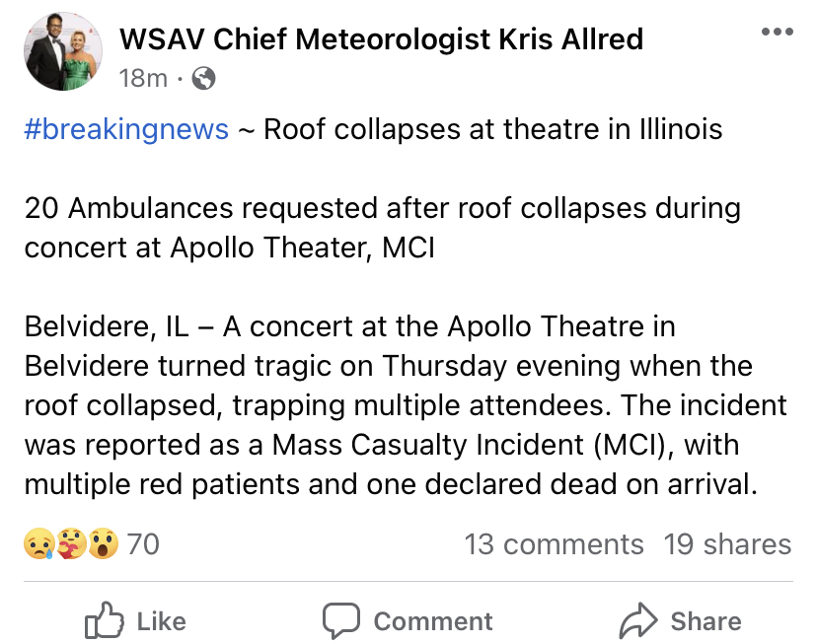Click the Comment button label

[433, 621]
